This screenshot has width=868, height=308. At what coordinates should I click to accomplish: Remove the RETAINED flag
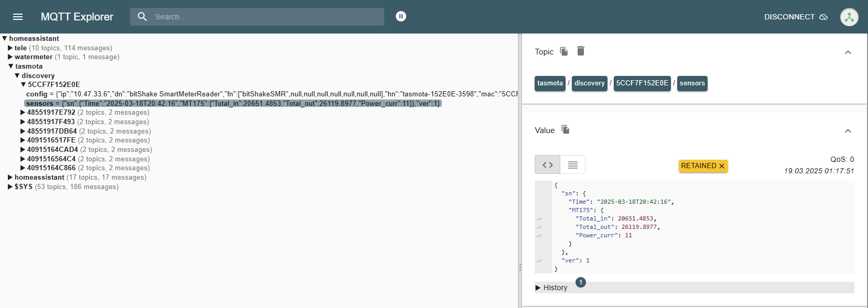coord(722,166)
